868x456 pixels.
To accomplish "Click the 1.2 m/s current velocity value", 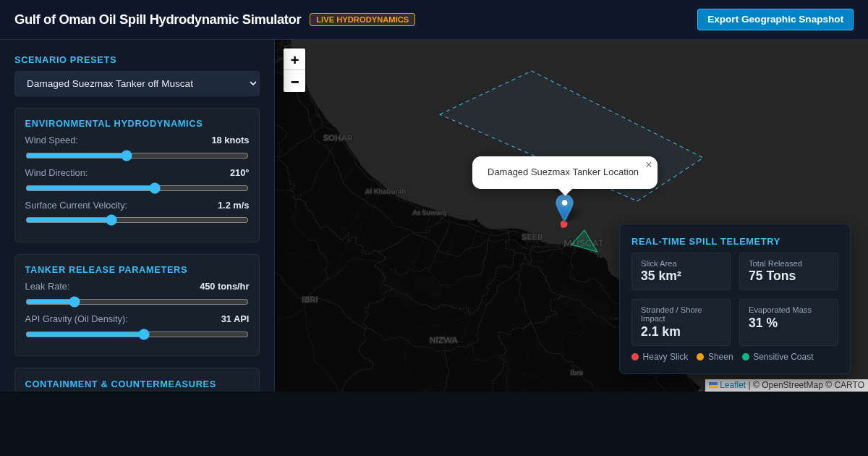I will pos(233,205).
